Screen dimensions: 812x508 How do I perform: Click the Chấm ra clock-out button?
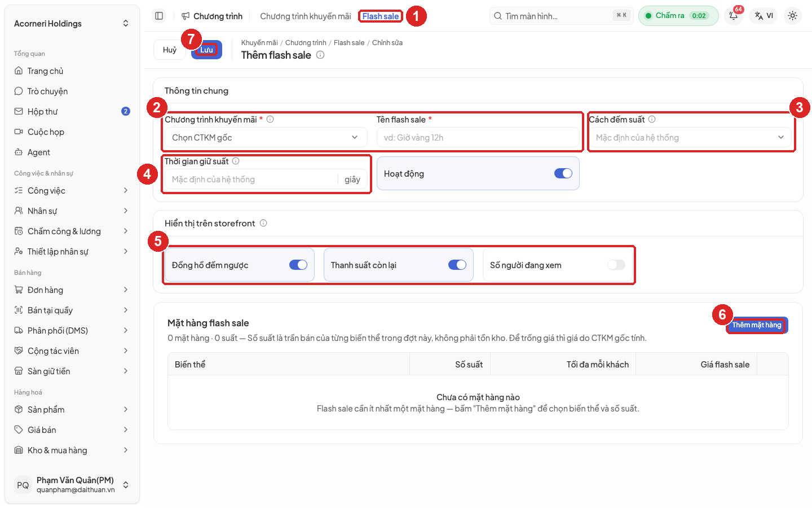678,16
